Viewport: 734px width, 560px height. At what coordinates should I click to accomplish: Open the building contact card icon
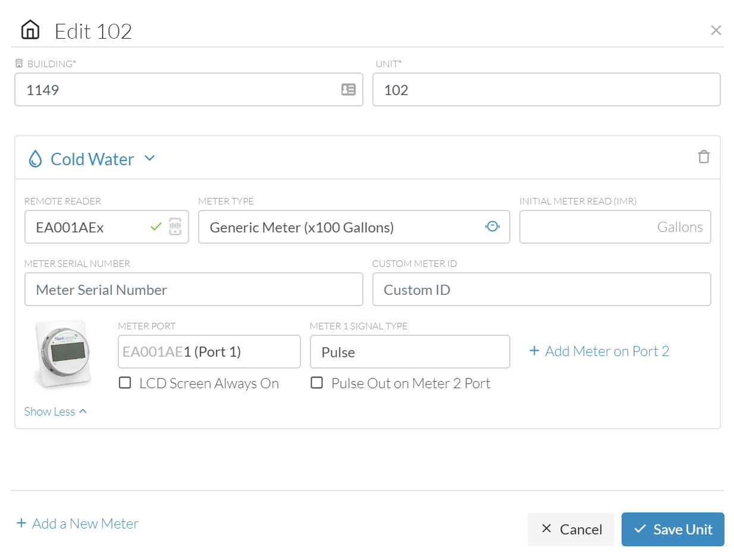point(349,90)
